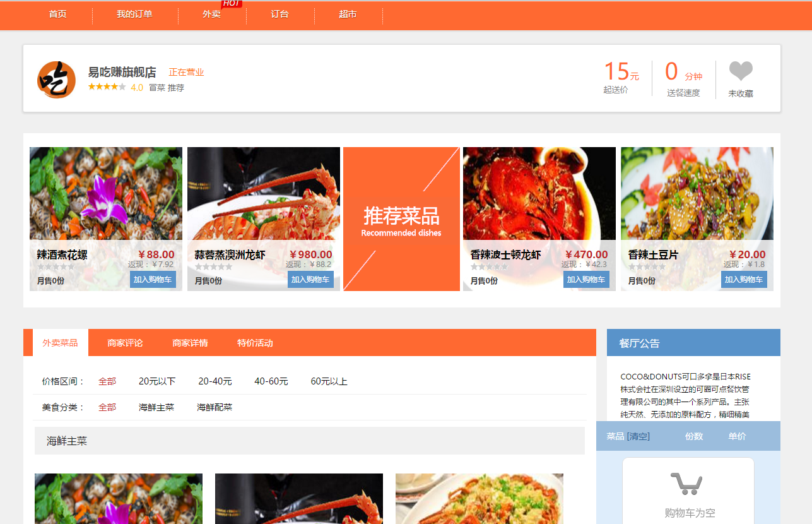Open the 香辣土豆片 recommended dish photo

[x=697, y=194]
